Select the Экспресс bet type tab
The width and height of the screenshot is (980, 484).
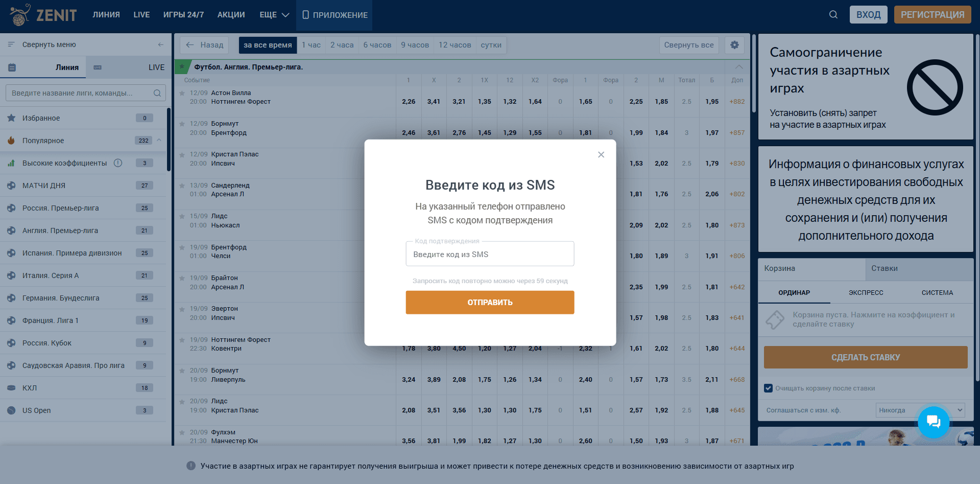[x=866, y=293]
